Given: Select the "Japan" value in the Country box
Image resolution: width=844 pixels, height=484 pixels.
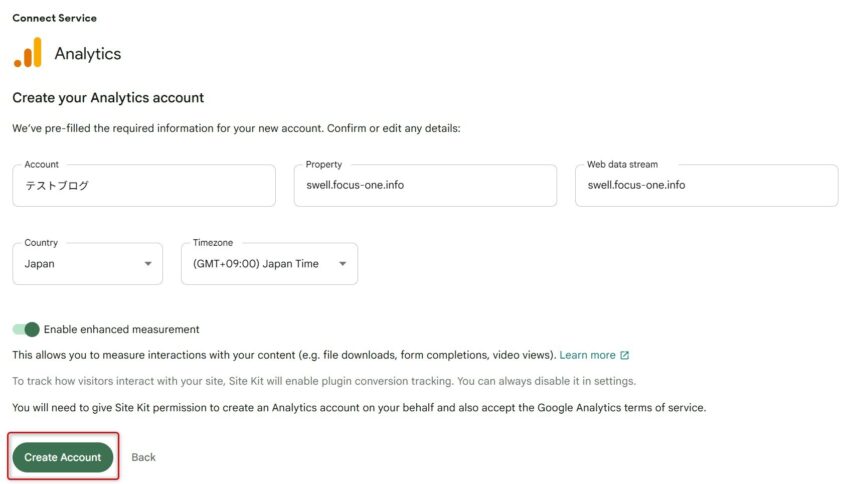Looking at the screenshot, I should coord(40,264).
